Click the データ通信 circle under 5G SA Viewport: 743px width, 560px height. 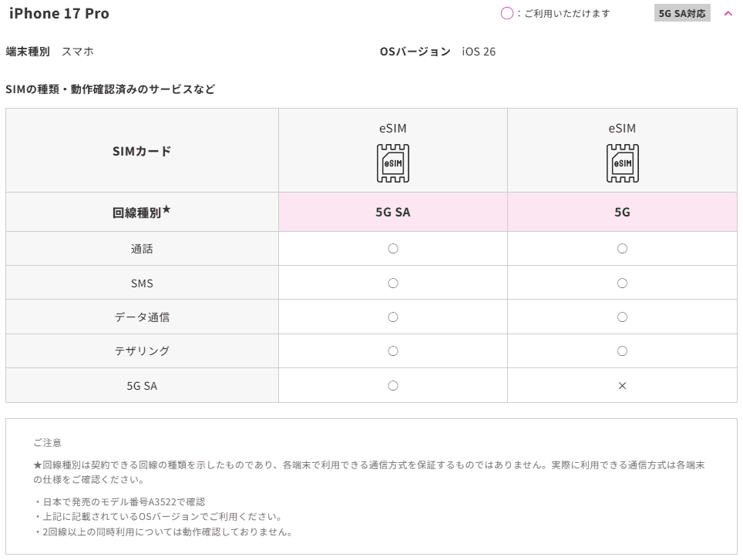point(393,317)
